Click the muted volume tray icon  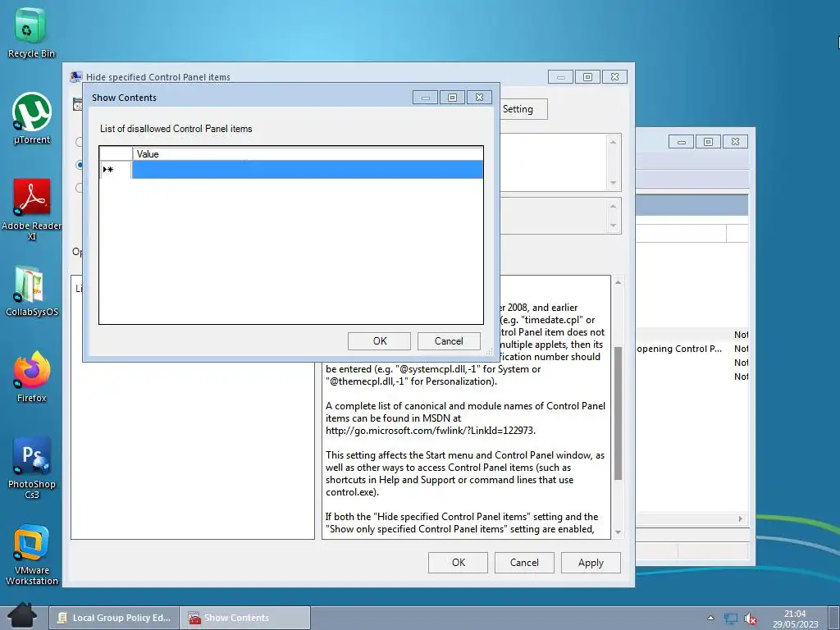[750, 619]
